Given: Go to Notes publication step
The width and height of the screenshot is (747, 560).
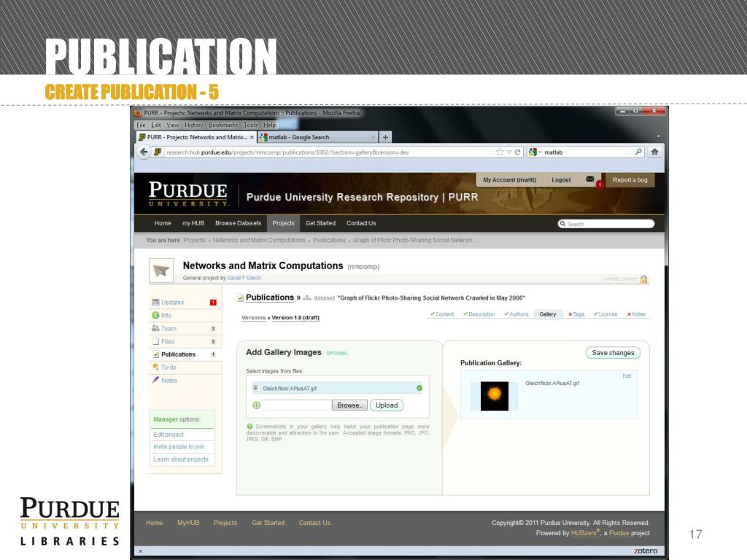Looking at the screenshot, I should [636, 314].
